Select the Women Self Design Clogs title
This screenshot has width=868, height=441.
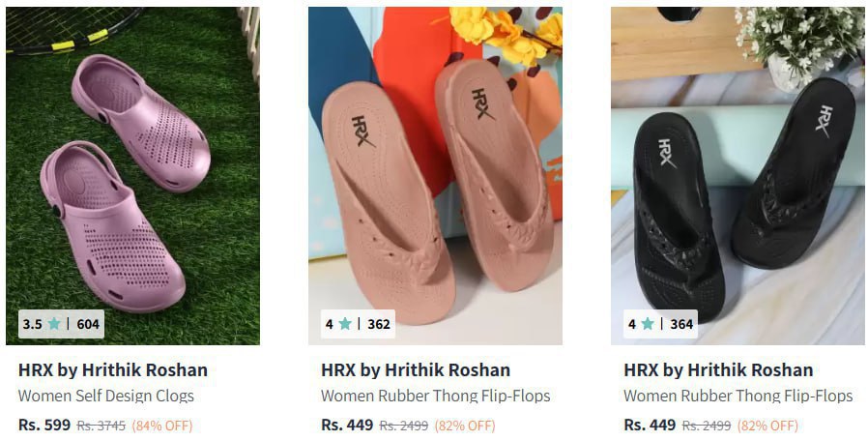tap(106, 397)
